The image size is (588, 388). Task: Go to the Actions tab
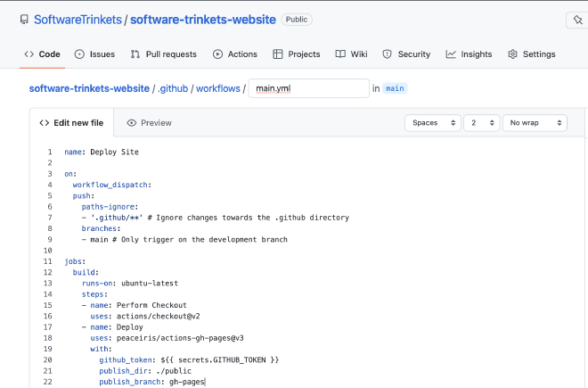(x=235, y=54)
